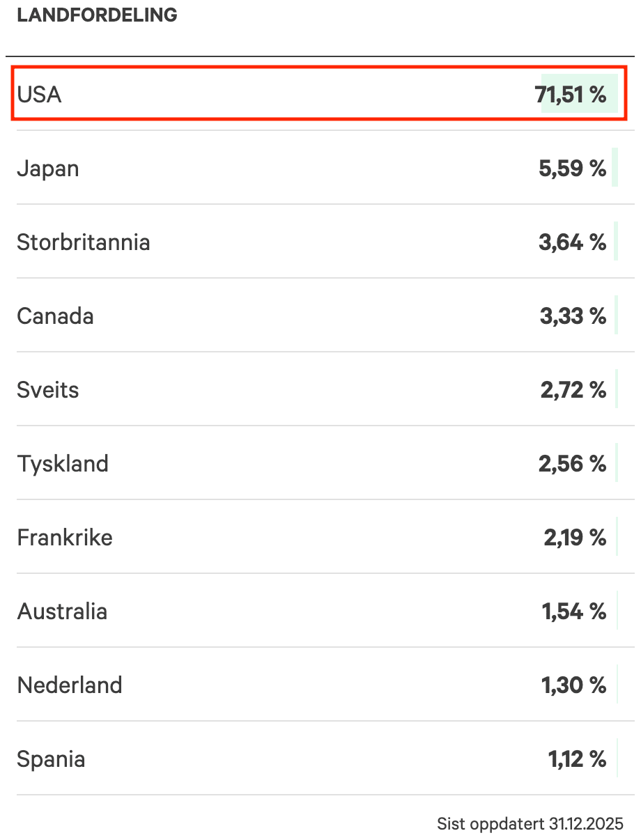Click the 3,33 % Canada percentage

click(x=573, y=316)
